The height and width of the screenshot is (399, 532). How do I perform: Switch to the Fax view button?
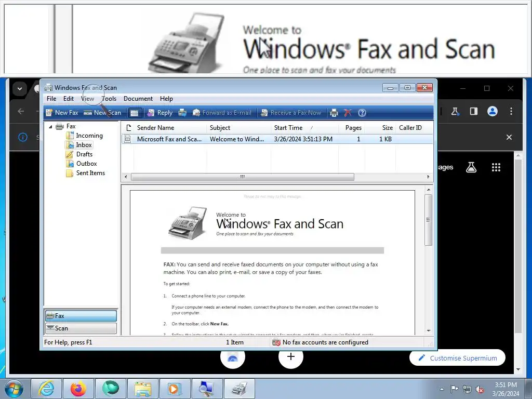point(81,316)
